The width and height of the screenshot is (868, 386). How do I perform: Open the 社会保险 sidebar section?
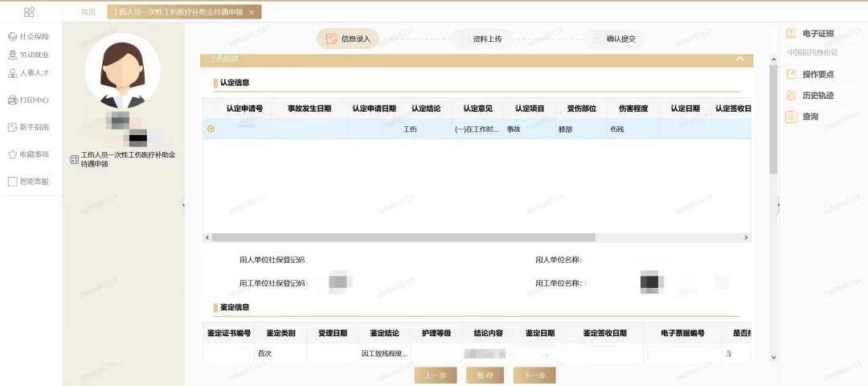[28, 37]
